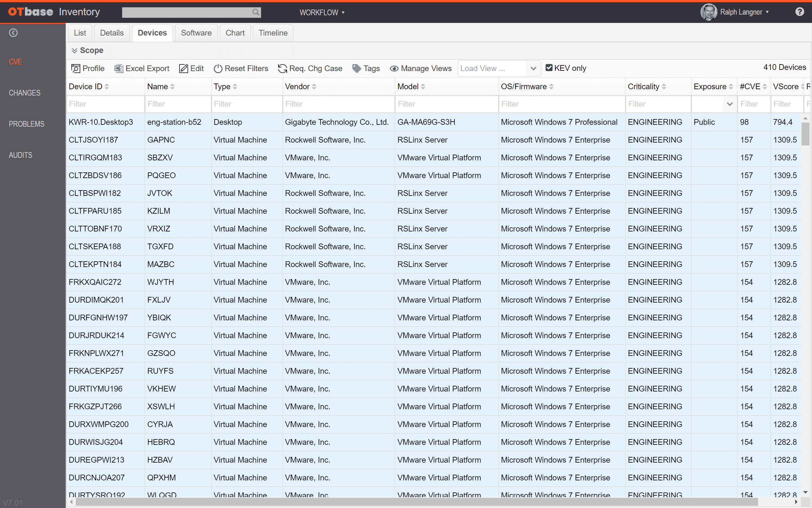This screenshot has width=812, height=508.
Task: Sort by #CVE using sort arrows
Action: pos(765,87)
